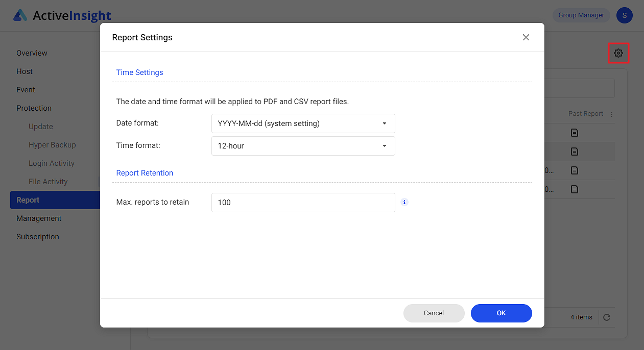The width and height of the screenshot is (644, 350).
Task: Click the Report Settings gear icon
Action: coord(618,53)
